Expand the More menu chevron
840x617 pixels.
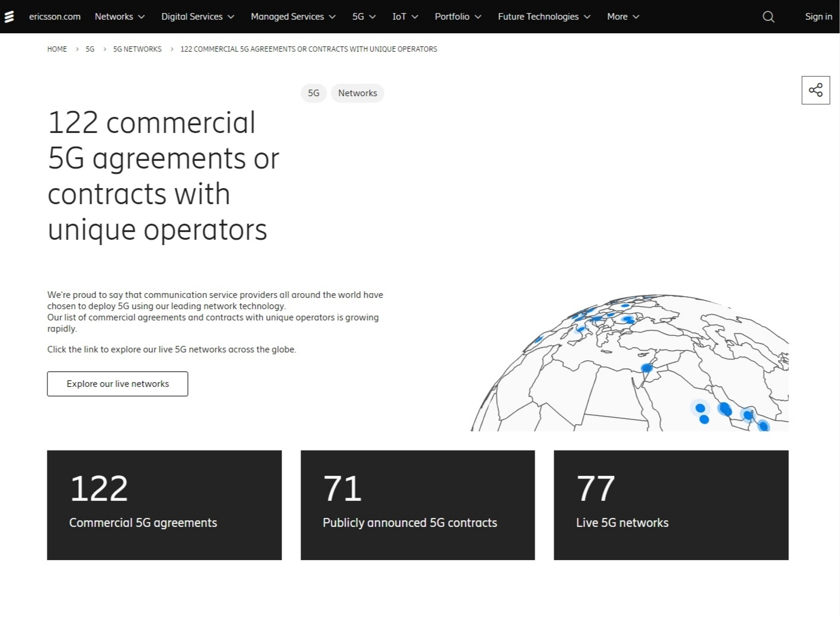pos(636,17)
